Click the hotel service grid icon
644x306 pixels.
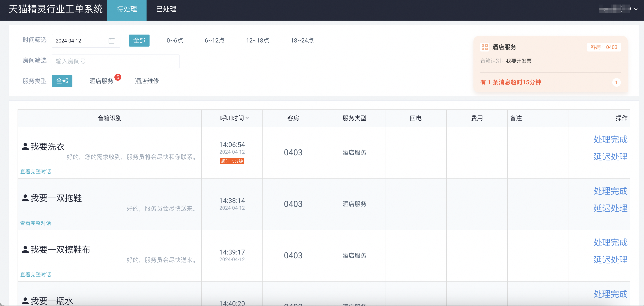[x=484, y=47]
